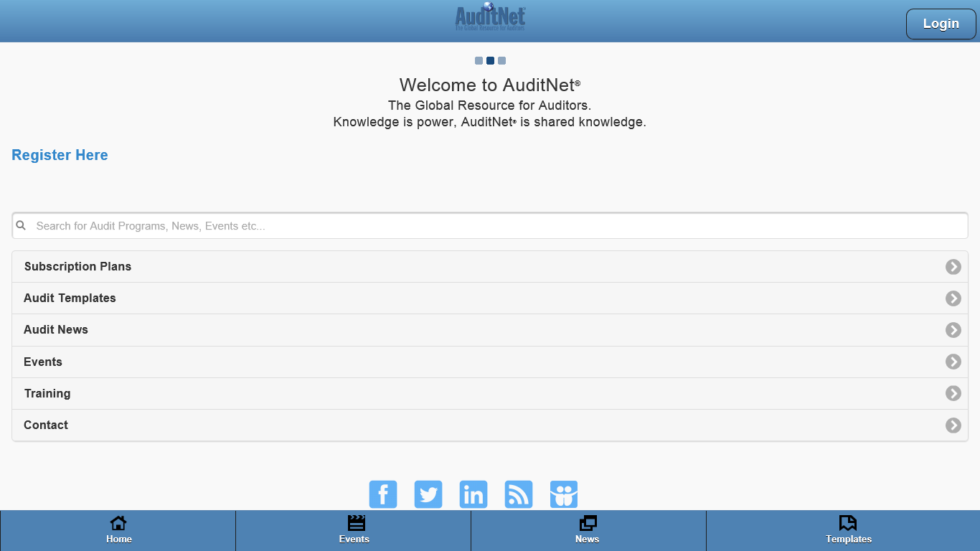Open the Twitter bird icon
The width and height of the screenshot is (980, 551).
coord(428,494)
